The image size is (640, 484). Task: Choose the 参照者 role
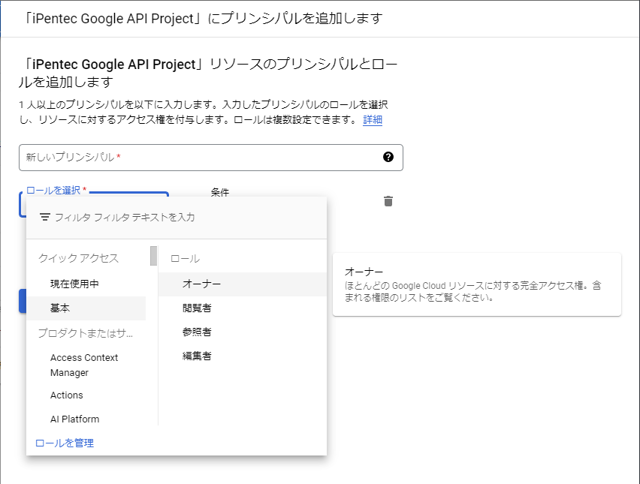[x=242, y=332]
